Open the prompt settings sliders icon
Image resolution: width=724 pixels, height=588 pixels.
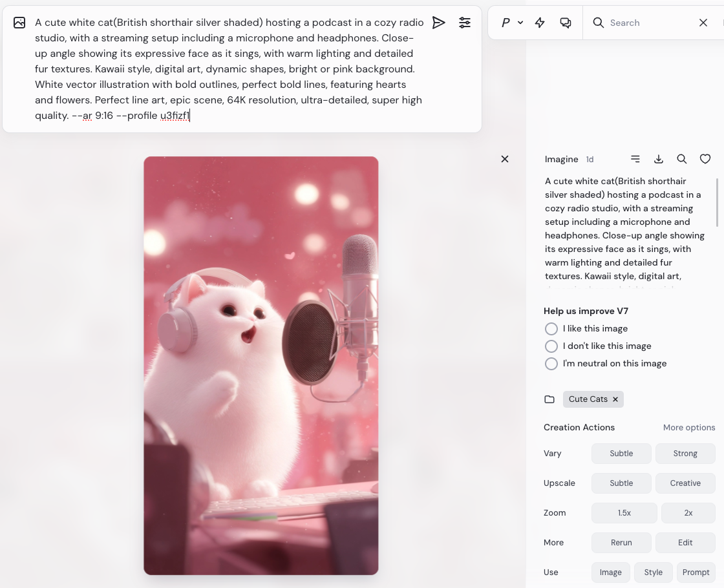click(465, 23)
